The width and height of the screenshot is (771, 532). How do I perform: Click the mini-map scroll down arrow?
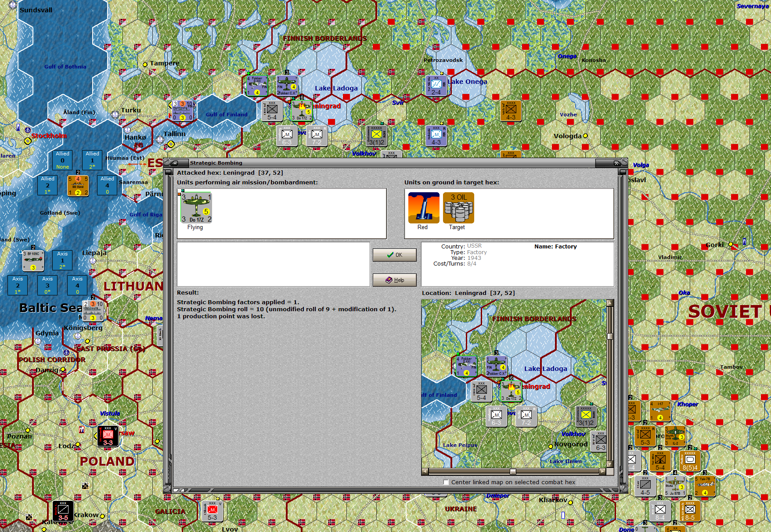[x=610, y=464]
